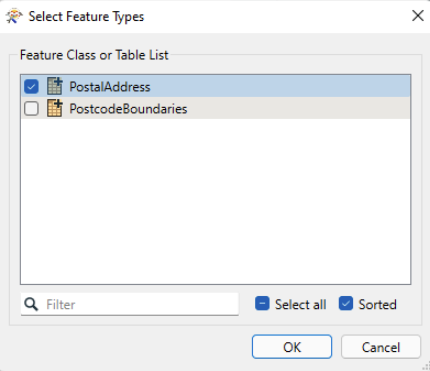The width and height of the screenshot is (430, 371).
Task: Close the Select Feature Types dialog
Action: click(418, 16)
